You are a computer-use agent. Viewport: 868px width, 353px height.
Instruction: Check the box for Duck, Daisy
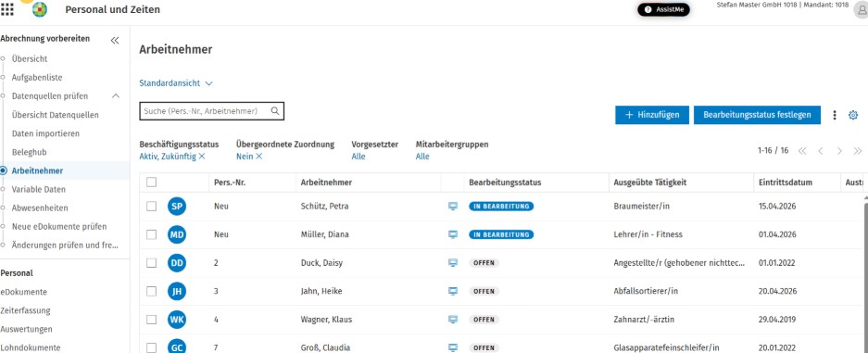[152, 263]
